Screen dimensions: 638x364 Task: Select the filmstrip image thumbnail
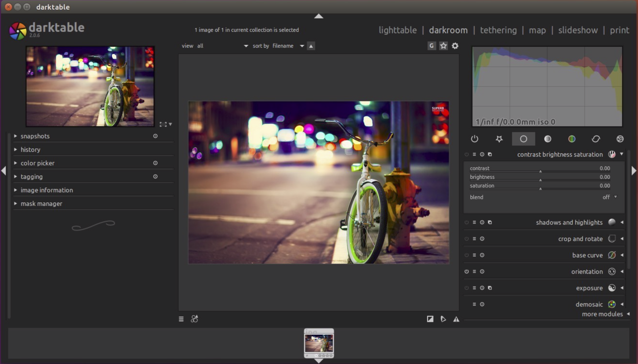pos(319,343)
